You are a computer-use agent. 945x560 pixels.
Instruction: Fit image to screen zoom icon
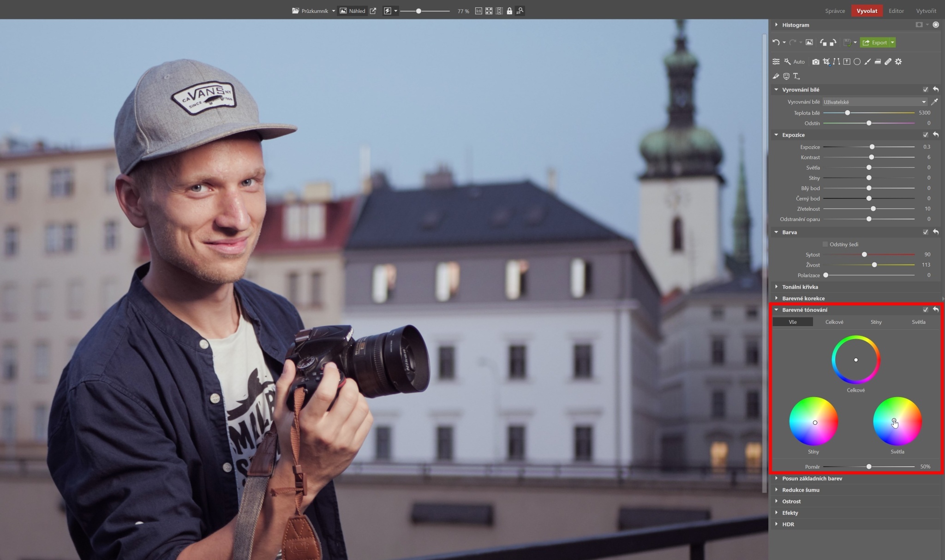tap(489, 11)
